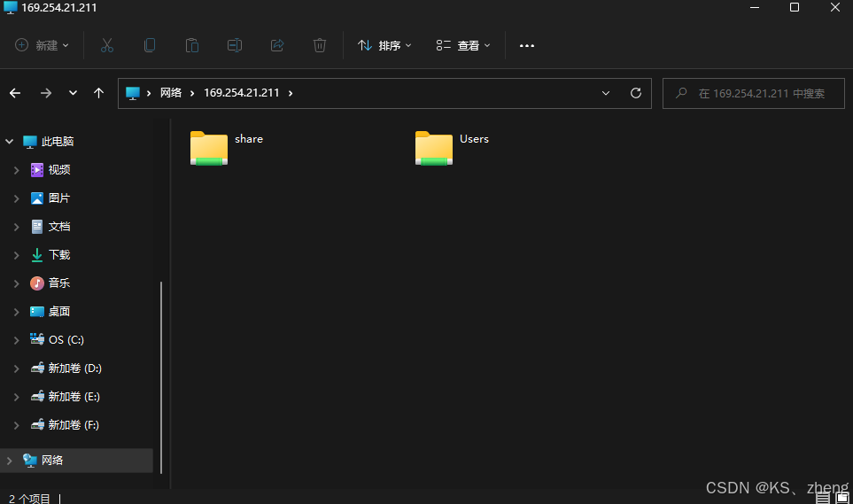Viewport: 853px width, 504px height.
Task: Select the Users network folder
Action: pyautogui.click(x=452, y=148)
